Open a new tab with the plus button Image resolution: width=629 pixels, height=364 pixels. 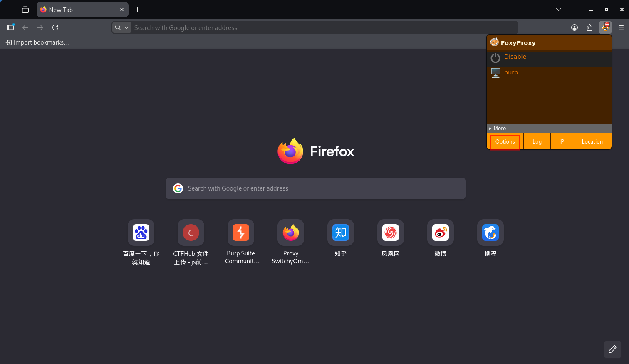(138, 10)
